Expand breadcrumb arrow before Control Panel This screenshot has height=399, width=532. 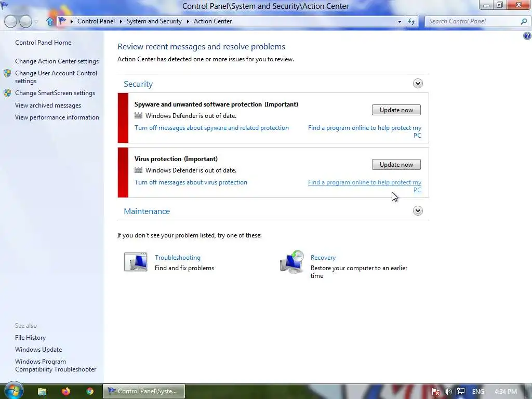point(72,21)
